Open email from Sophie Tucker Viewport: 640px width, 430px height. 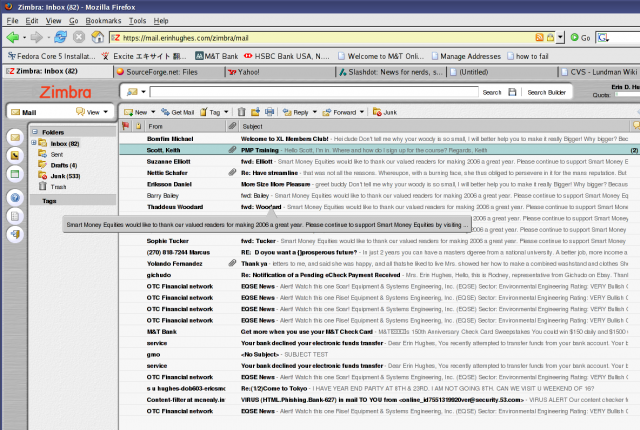click(379, 241)
